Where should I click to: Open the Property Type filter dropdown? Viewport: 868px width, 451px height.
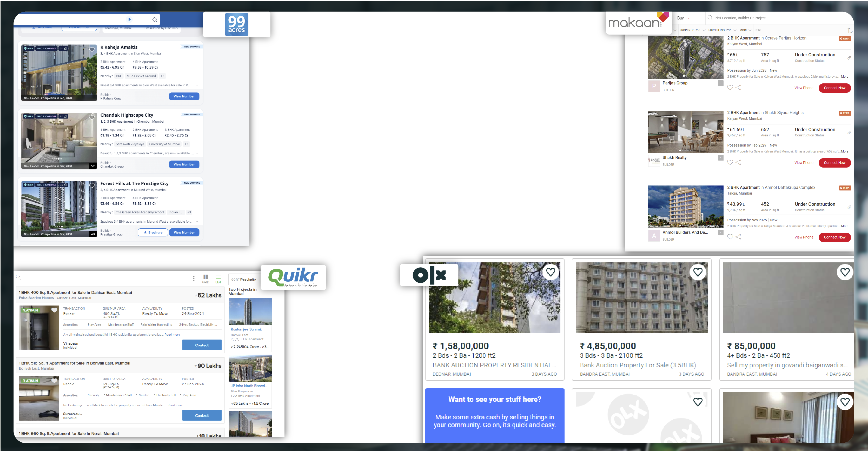pyautogui.click(x=692, y=30)
